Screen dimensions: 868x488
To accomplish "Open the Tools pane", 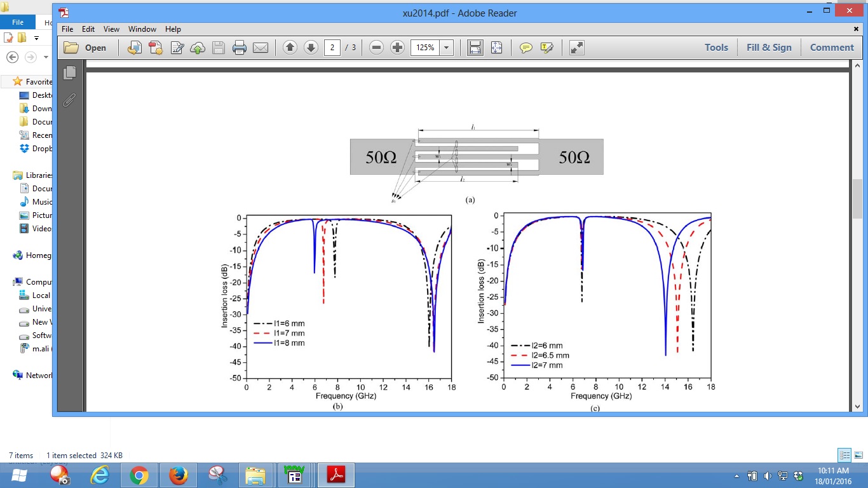I will tap(716, 48).
